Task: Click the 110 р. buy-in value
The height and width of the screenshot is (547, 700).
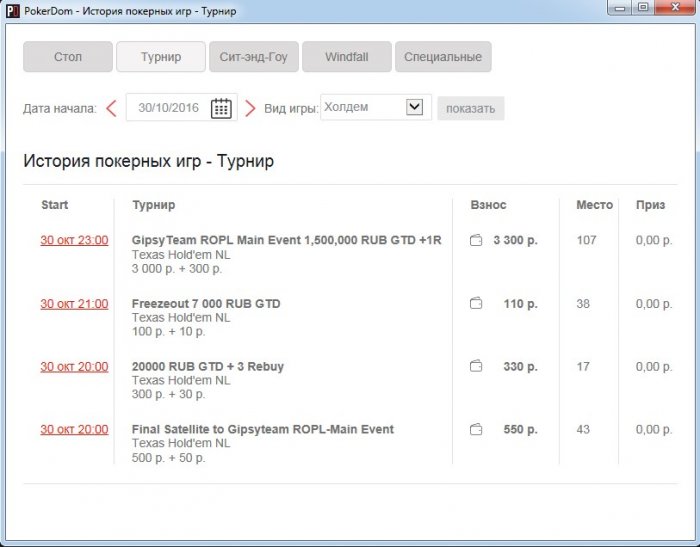Action: pos(521,304)
